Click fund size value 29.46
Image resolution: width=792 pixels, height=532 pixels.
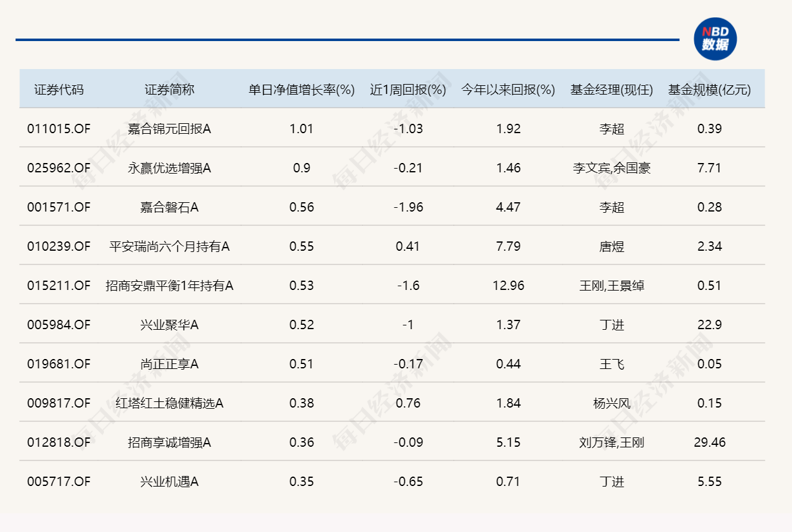[x=709, y=442]
